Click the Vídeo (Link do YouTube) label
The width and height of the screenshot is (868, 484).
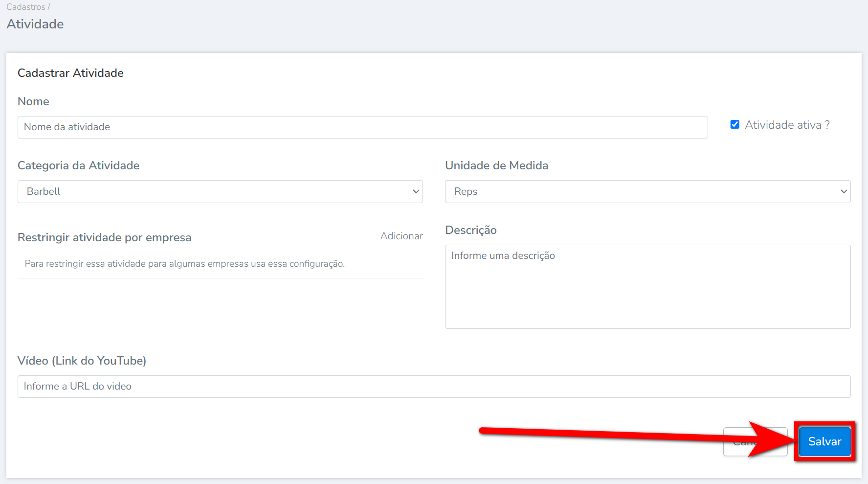(82, 361)
